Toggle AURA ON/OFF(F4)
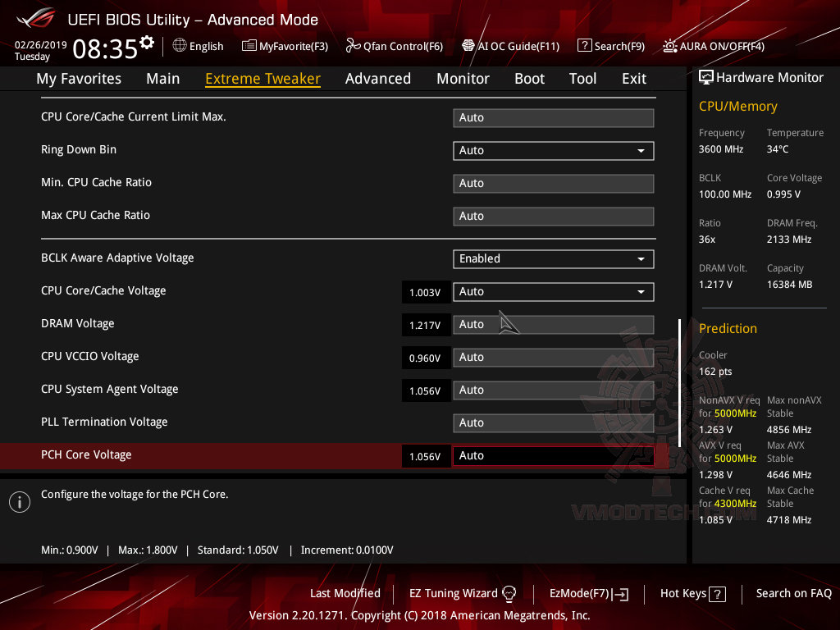Screen dimensions: 840x630 click(722, 47)
